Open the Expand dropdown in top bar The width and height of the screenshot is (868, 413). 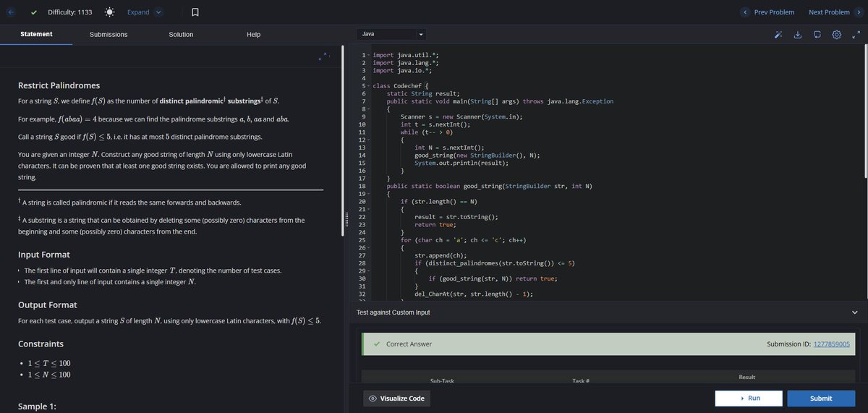[145, 12]
